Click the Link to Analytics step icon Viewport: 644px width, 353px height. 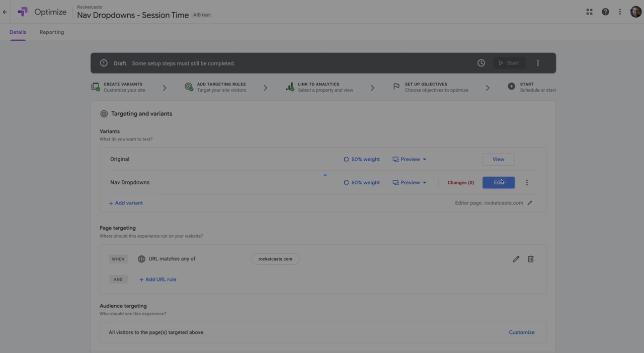click(x=289, y=86)
